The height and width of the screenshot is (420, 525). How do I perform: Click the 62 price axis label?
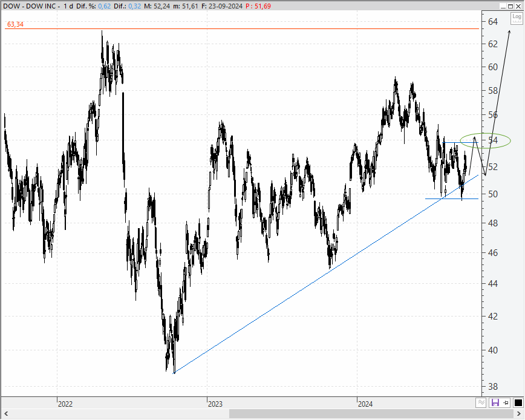point(493,44)
